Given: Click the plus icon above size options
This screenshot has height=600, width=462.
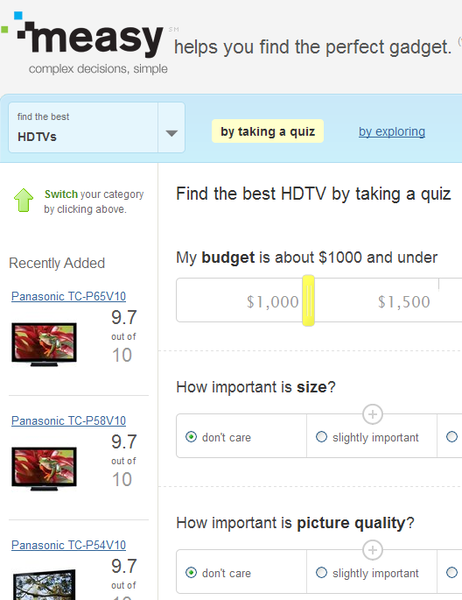Looking at the screenshot, I should (372, 414).
